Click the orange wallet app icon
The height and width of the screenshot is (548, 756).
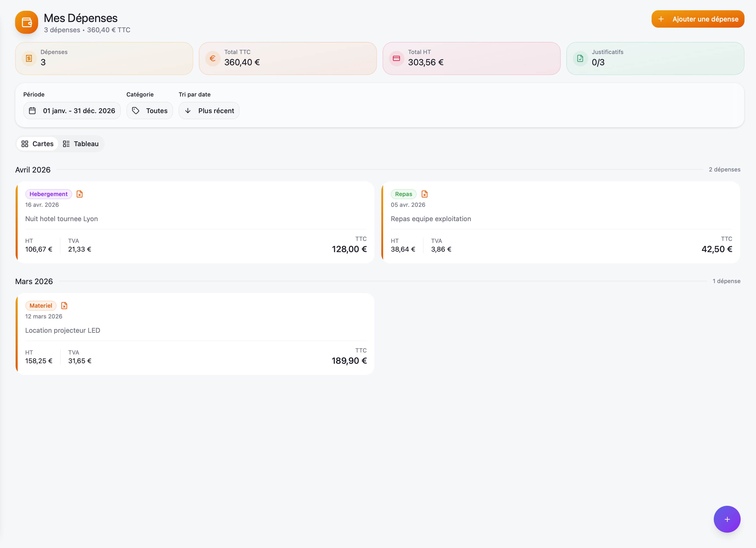[27, 22]
